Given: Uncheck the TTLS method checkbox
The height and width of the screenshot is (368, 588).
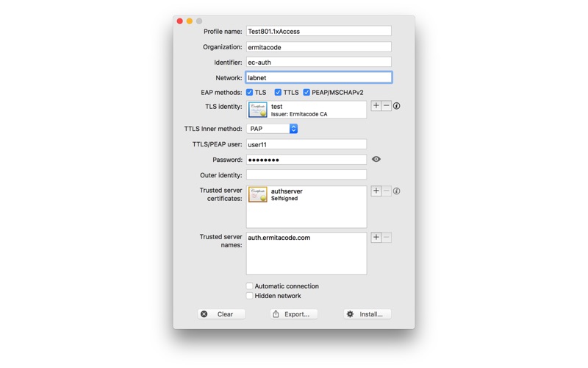Looking at the screenshot, I should 278,93.
